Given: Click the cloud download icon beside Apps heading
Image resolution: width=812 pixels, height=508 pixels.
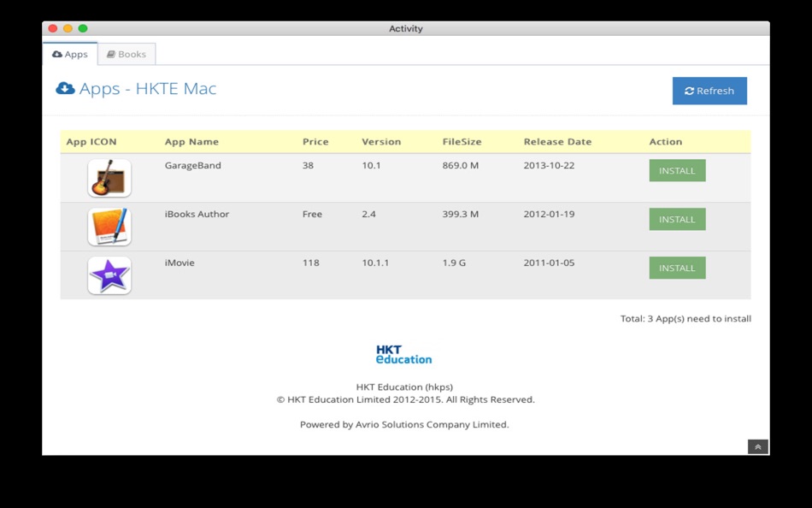Looking at the screenshot, I should (x=65, y=88).
